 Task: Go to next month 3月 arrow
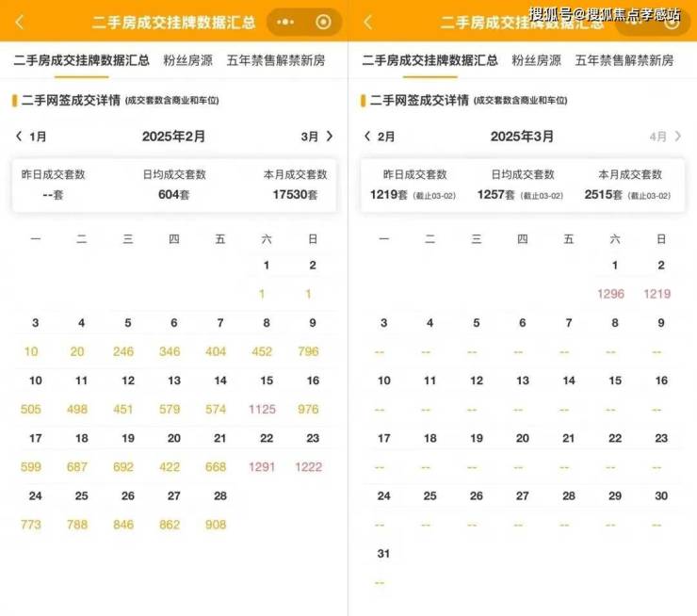coord(330,136)
